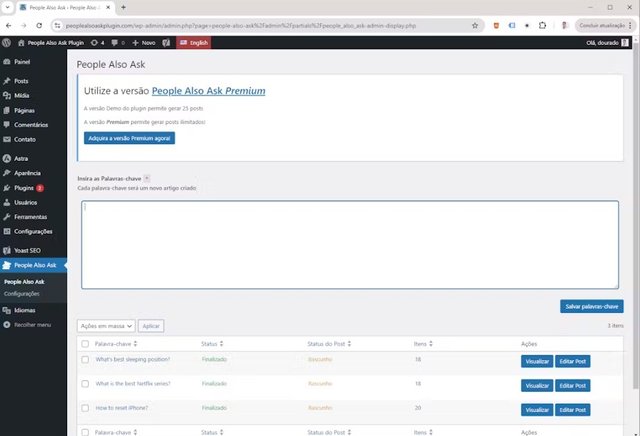This screenshot has width=640, height=436.
Task: Check the 'What's best sleeping position?' row
Action: tap(85, 360)
